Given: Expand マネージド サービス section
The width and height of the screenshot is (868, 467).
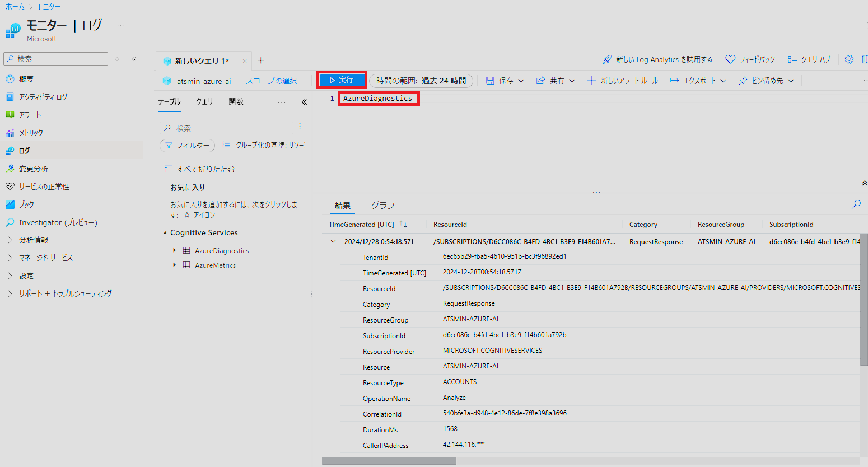Looking at the screenshot, I should coord(45,258).
